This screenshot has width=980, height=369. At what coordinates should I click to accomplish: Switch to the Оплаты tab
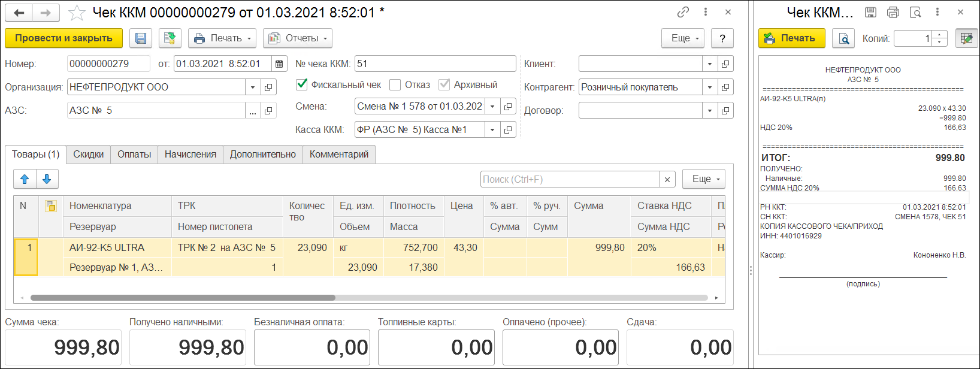coord(134,155)
